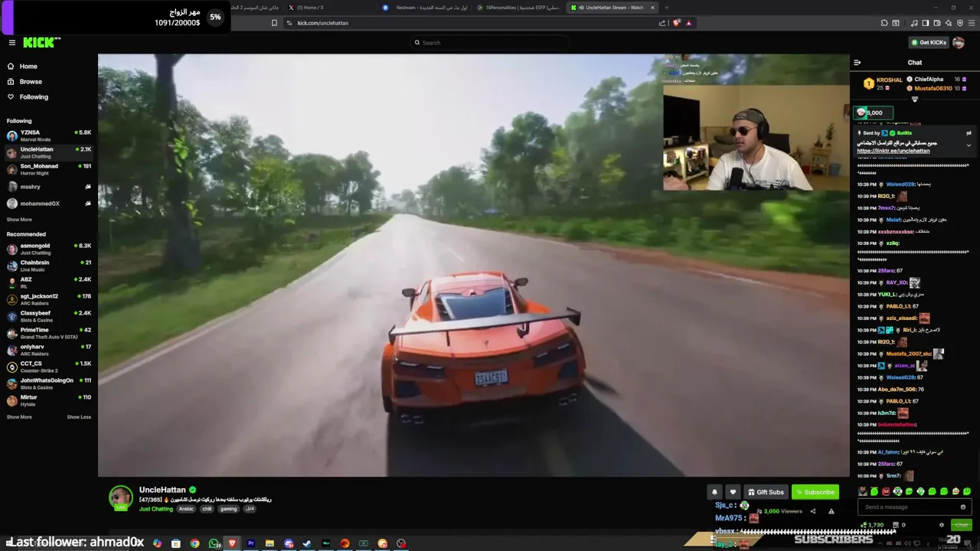
Task: Open PrimeTime GTA channel
Action: coord(49,333)
